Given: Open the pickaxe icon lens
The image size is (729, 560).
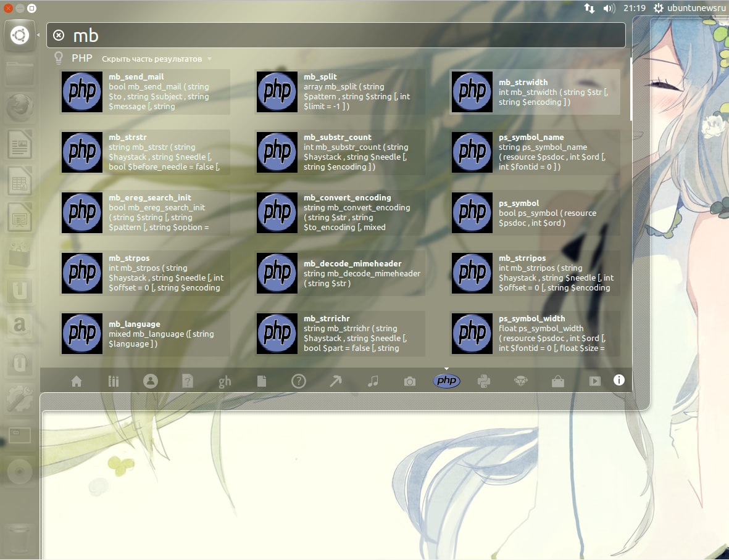Looking at the screenshot, I should click(335, 381).
